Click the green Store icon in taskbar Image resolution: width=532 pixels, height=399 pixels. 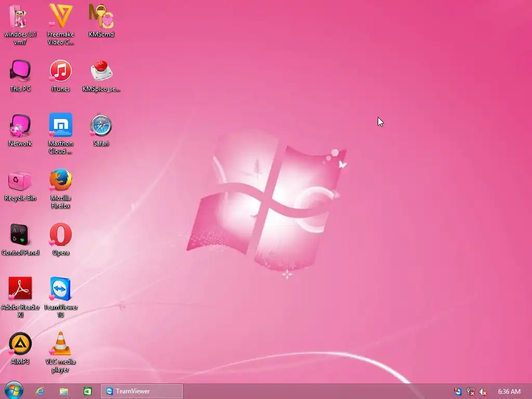point(87,391)
